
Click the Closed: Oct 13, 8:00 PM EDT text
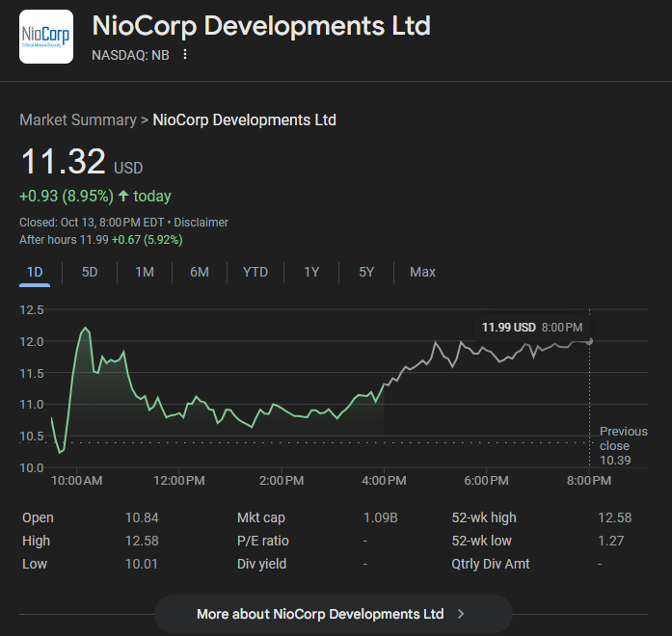(x=92, y=223)
